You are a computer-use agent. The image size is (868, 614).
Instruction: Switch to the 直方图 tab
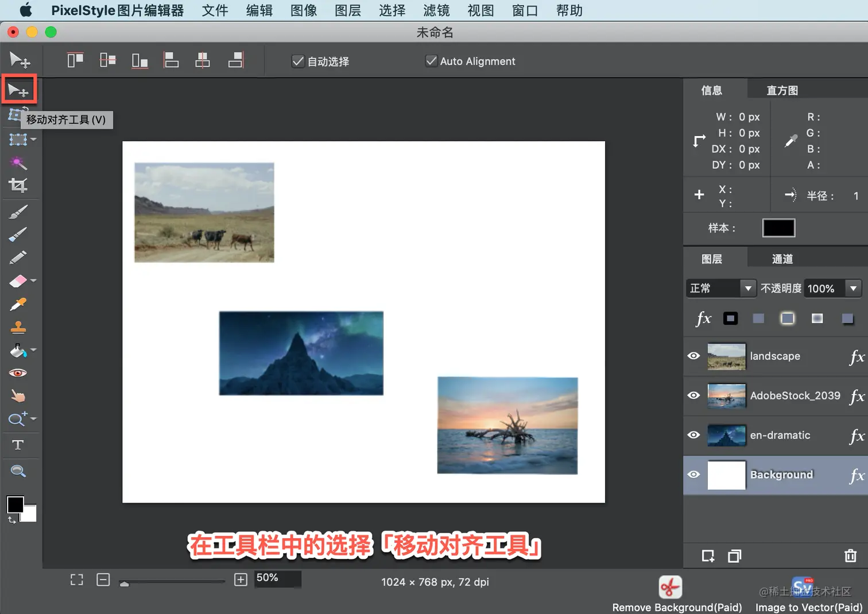coord(782,90)
